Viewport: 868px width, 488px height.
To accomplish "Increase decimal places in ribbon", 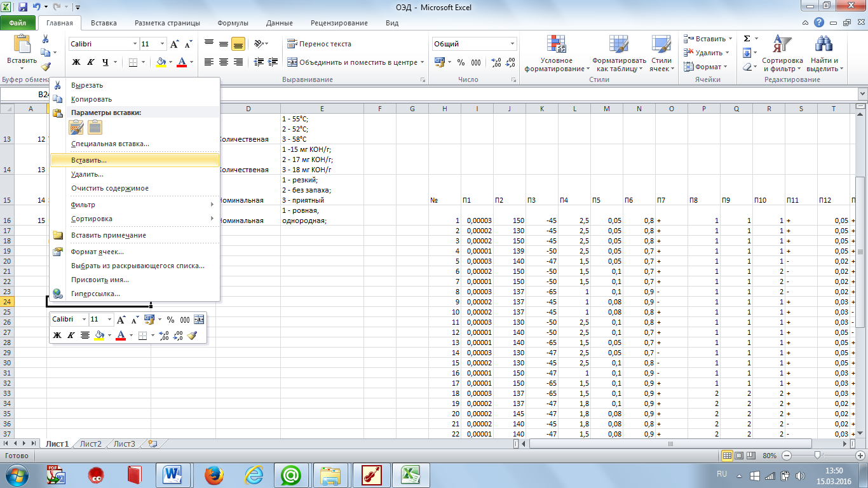I will click(x=497, y=62).
